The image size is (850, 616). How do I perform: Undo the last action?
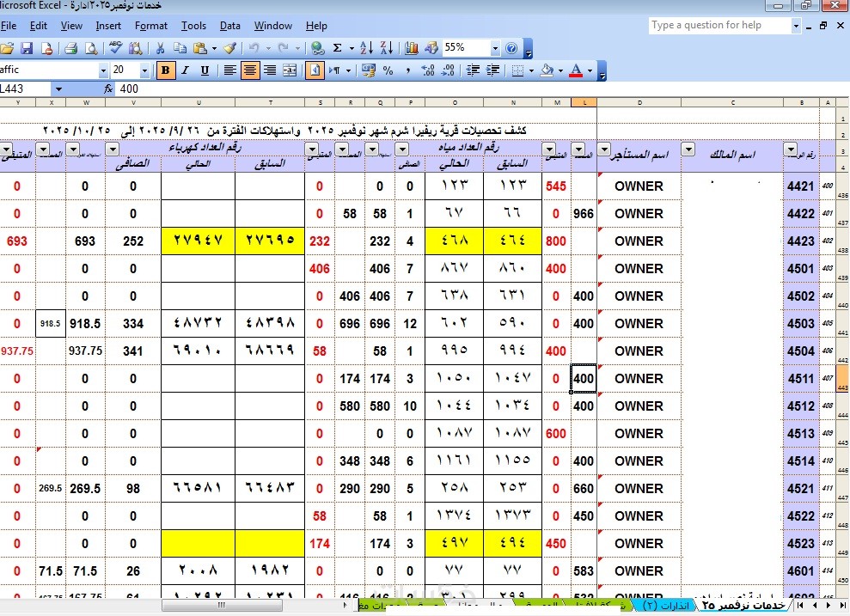pos(254,48)
